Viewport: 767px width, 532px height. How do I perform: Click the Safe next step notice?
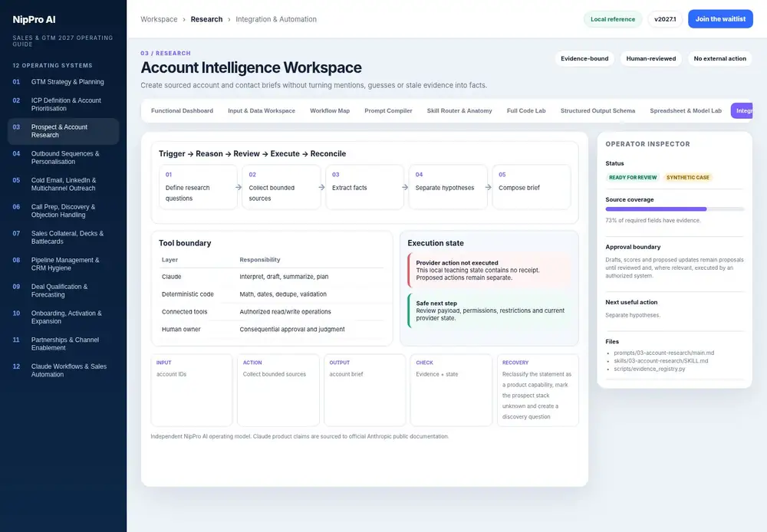tap(489, 310)
